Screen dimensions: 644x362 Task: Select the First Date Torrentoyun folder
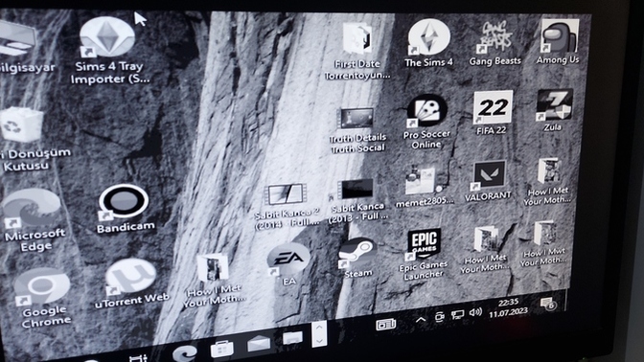(357, 52)
